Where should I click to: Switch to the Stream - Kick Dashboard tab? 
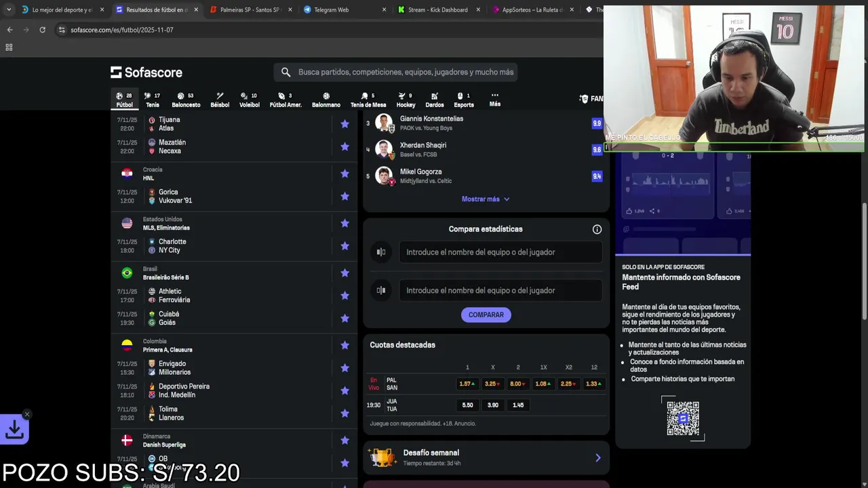(437, 9)
